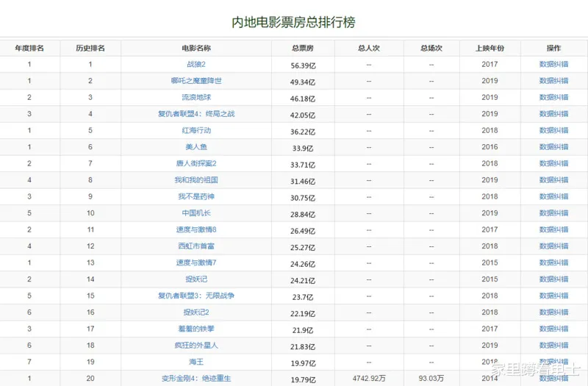Click 数据纠错 in the 中国机长 row
The width and height of the screenshot is (588, 386).
[553, 212]
